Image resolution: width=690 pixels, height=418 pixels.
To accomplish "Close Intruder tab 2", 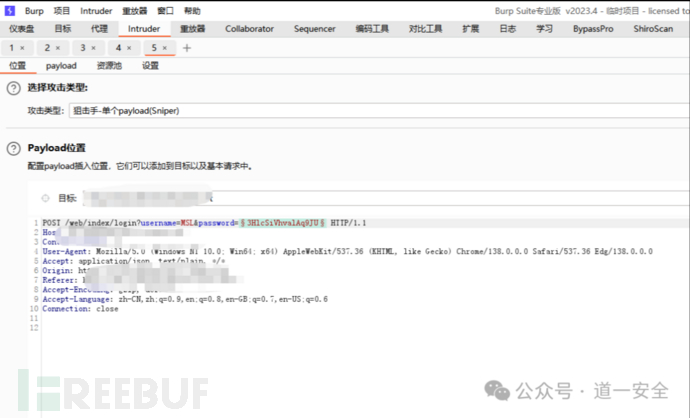I will point(58,48).
